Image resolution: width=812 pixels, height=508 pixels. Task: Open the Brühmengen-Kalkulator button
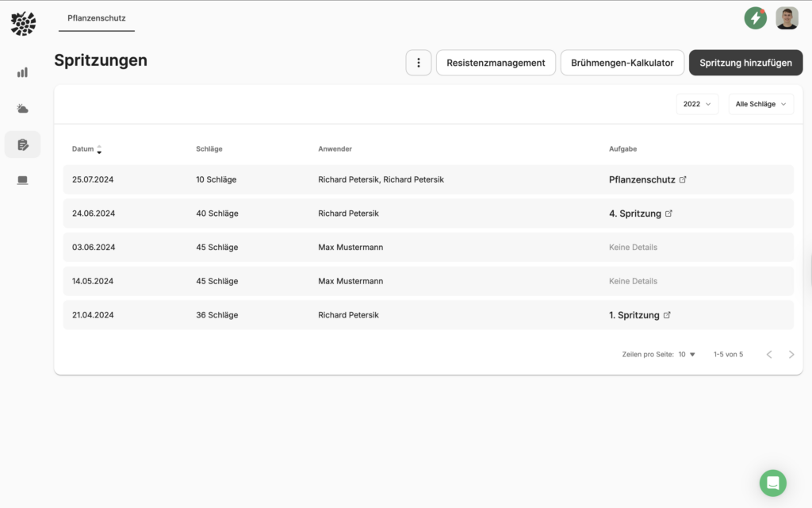tap(622, 63)
